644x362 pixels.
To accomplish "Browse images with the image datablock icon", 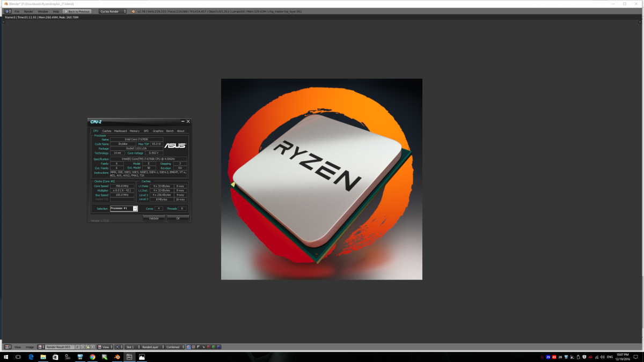I will pos(40,347).
